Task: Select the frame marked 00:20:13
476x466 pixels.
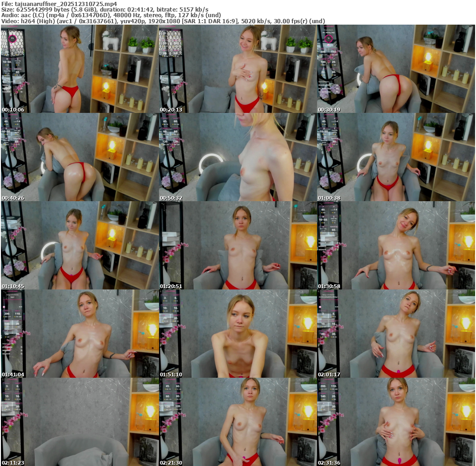Action: 238,69
